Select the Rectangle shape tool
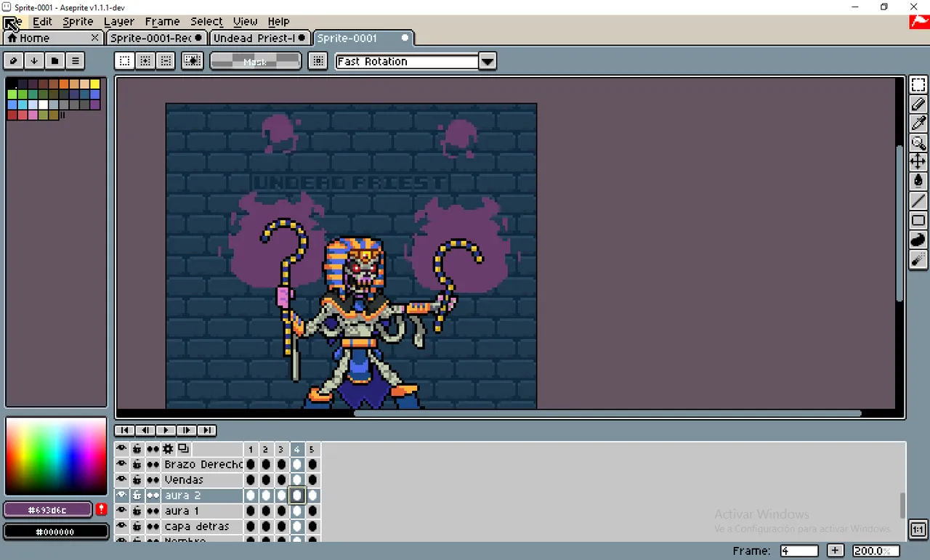Screen dimensions: 930x560 point(918,220)
